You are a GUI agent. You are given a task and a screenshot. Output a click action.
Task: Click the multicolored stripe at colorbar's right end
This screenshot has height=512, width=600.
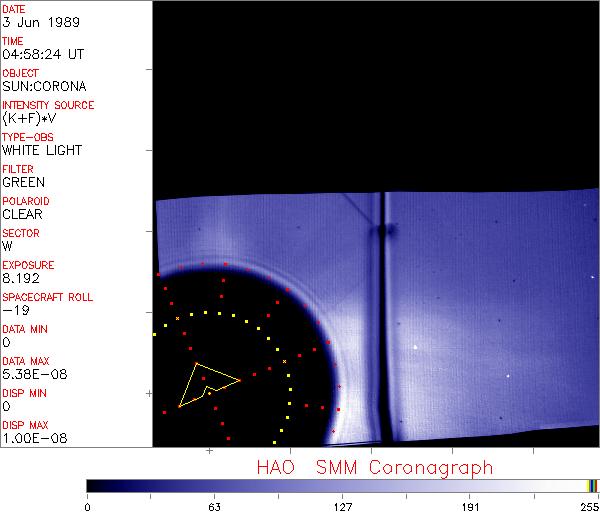pyautogui.click(x=592, y=485)
